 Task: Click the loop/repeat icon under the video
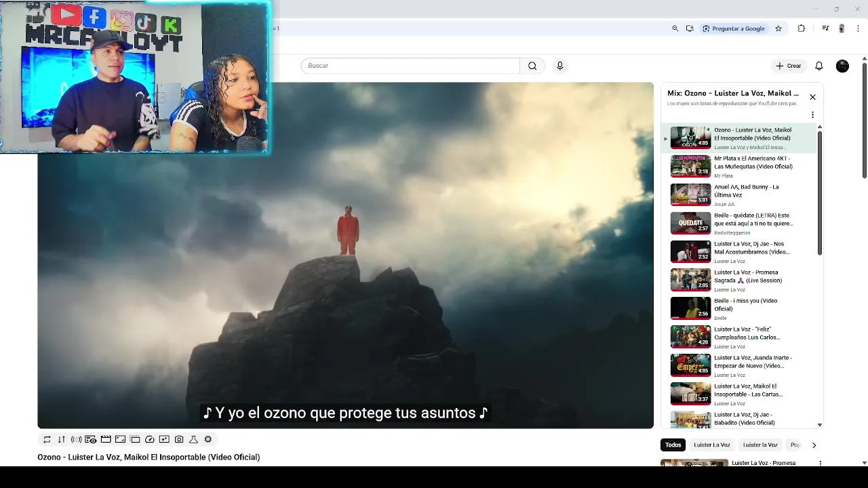tap(47, 439)
